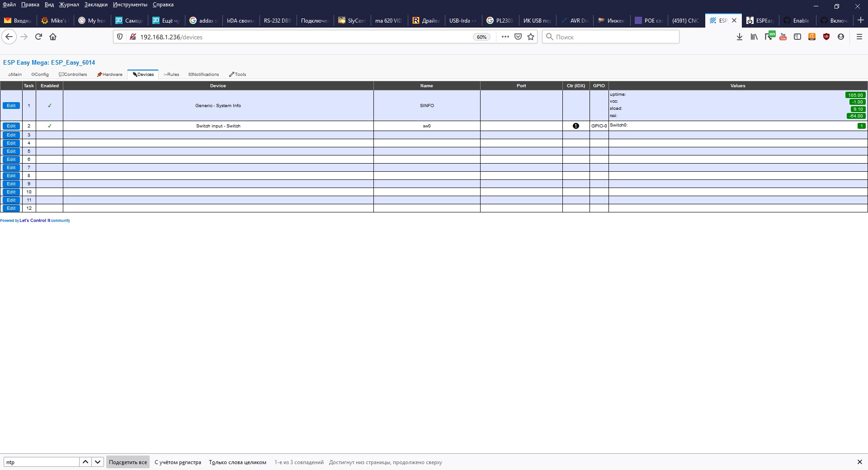
Task: Open the downloads arrow icon in toolbar
Action: coord(739,37)
